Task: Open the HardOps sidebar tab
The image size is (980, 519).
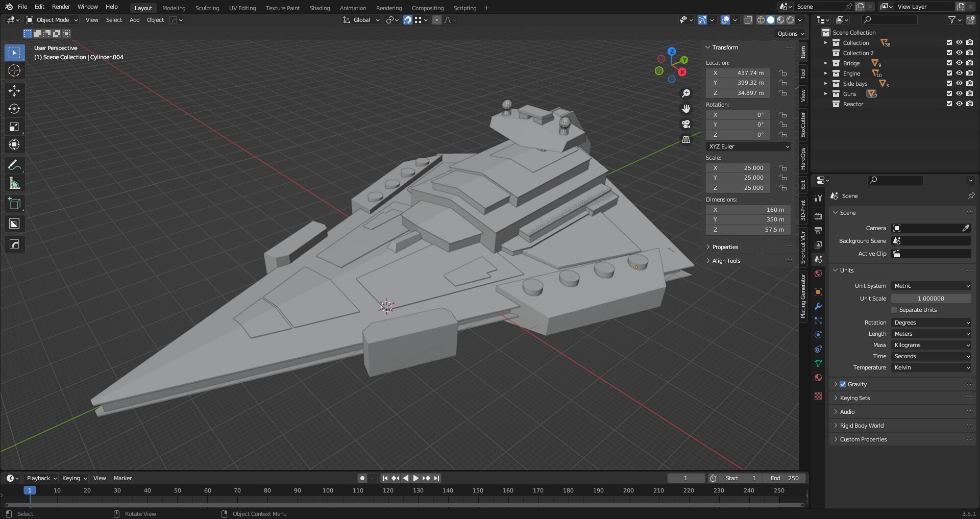Action: pos(803,159)
